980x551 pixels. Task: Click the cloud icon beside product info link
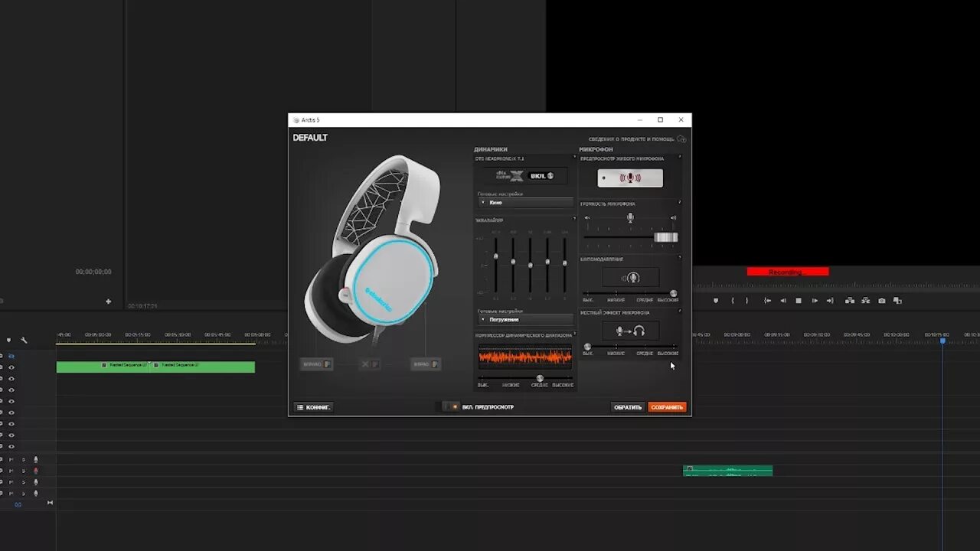[x=681, y=139]
